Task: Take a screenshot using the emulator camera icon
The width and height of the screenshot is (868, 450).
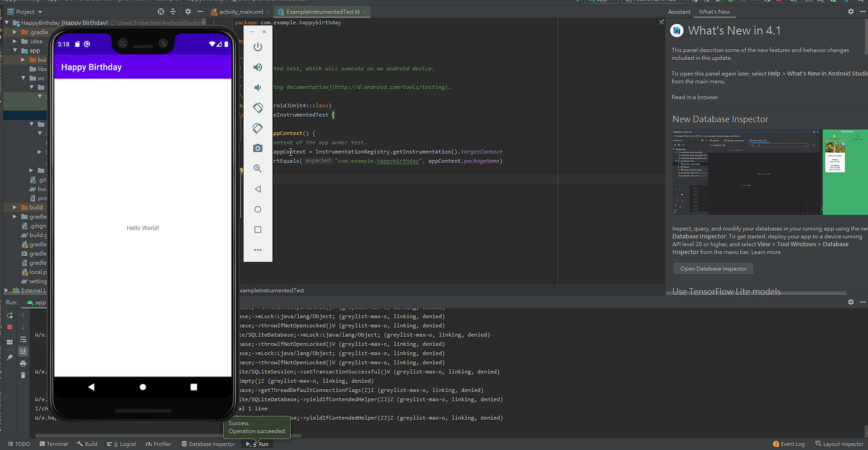Action: point(258,148)
